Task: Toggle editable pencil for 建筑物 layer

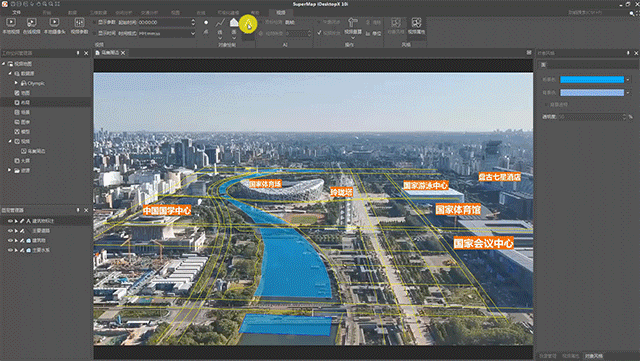Action: click(x=22, y=241)
